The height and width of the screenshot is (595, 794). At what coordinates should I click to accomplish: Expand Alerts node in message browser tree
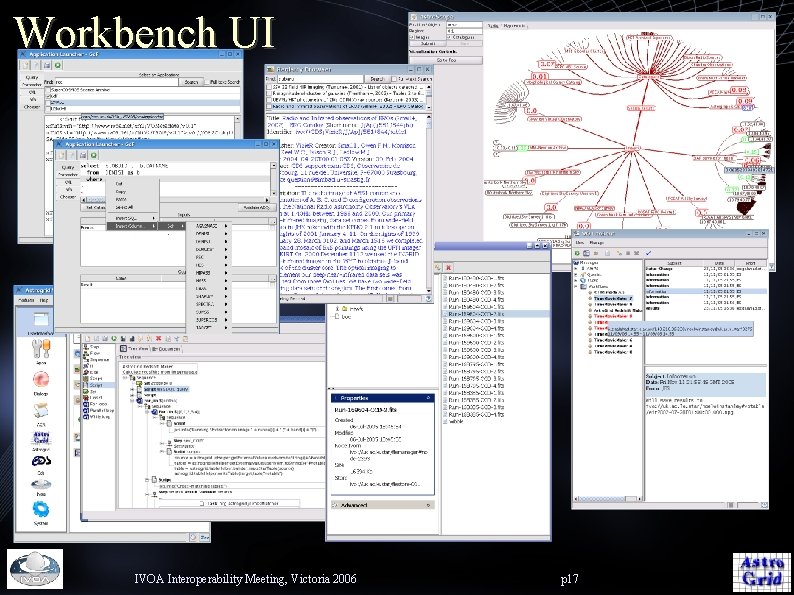(576, 268)
